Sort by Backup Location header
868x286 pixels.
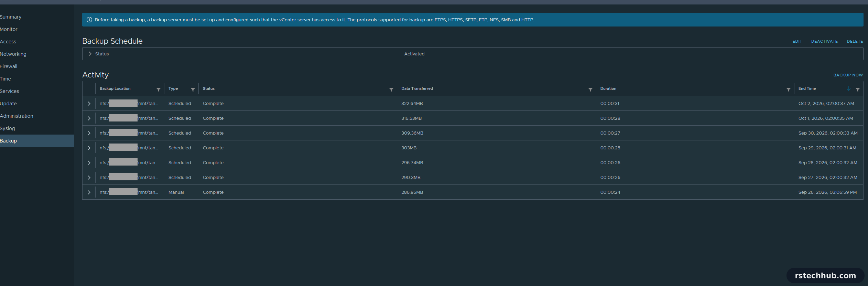pos(115,88)
